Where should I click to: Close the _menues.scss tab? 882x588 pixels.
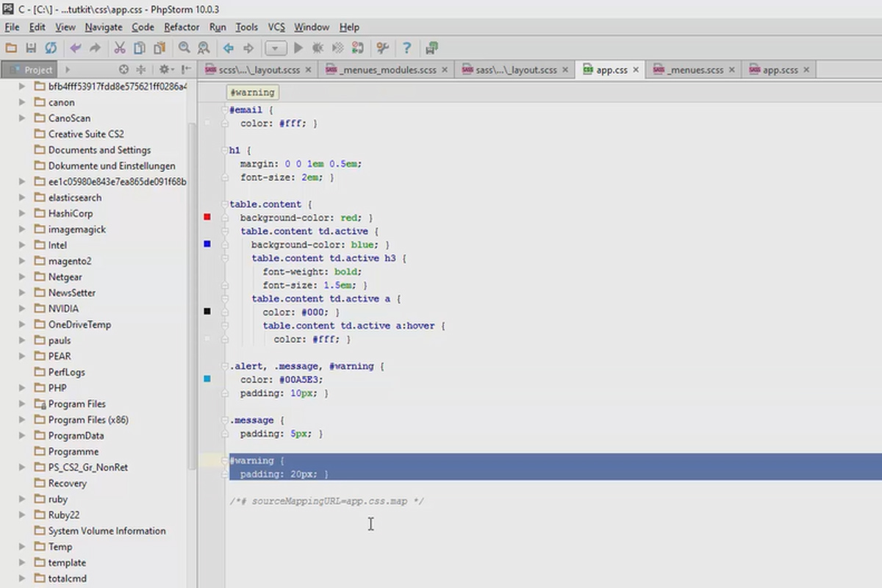[x=731, y=69]
